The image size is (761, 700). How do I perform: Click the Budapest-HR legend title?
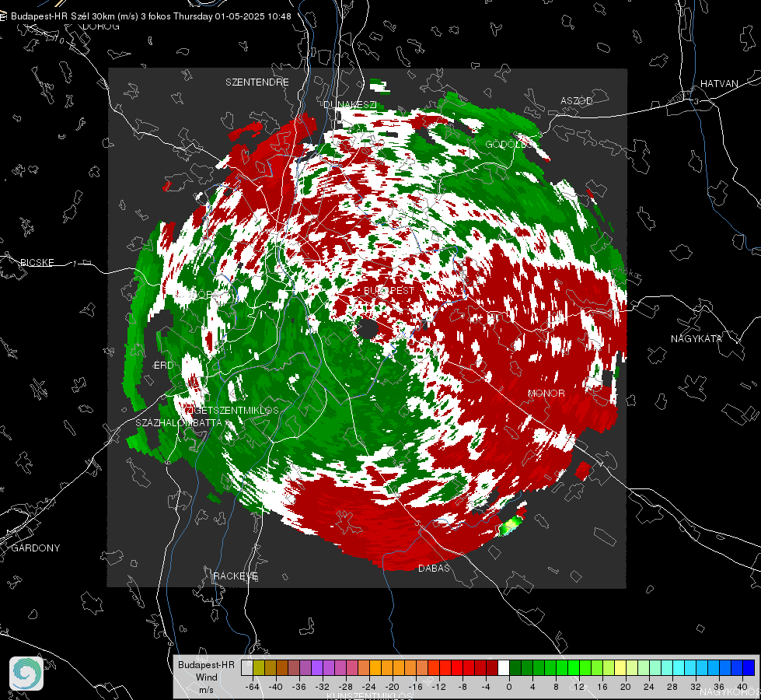pyautogui.click(x=206, y=665)
